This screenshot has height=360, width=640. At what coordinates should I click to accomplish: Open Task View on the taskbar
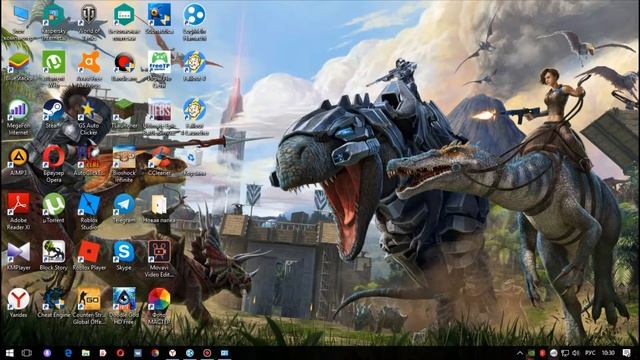[27, 353]
